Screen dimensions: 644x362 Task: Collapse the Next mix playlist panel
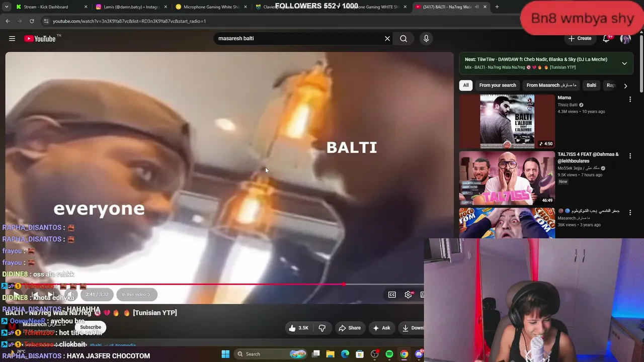[624, 63]
